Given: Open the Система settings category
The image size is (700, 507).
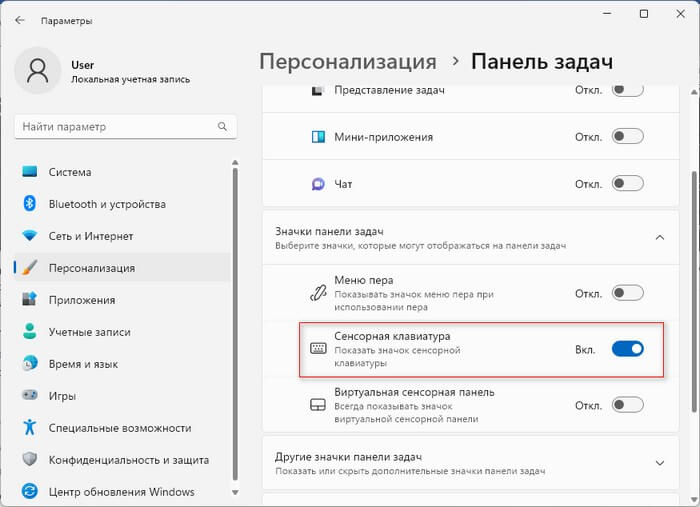Looking at the screenshot, I should 122,172.
